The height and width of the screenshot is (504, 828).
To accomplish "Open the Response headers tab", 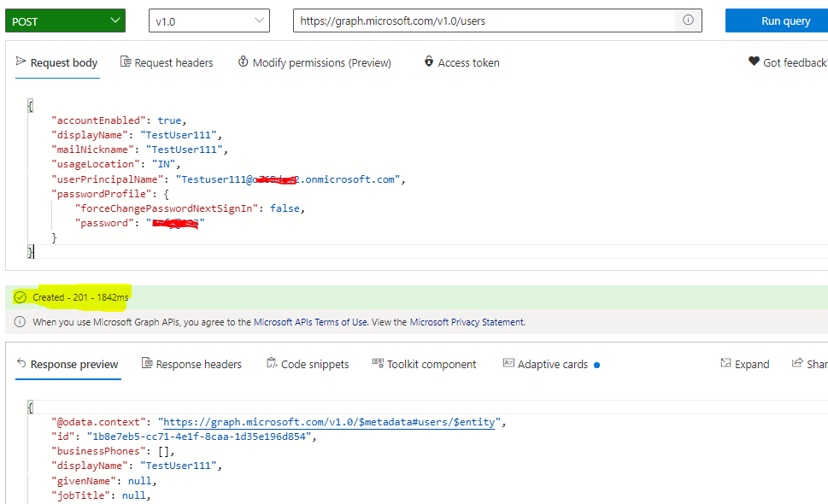I will point(191,364).
